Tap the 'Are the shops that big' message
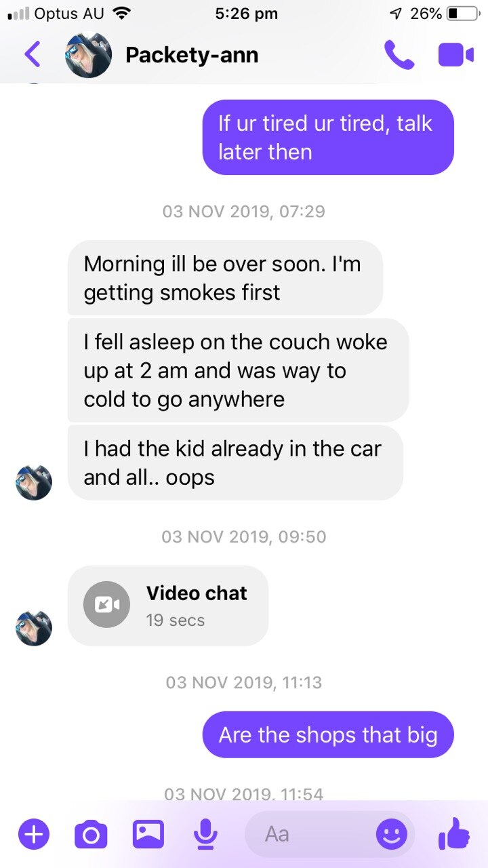Image resolution: width=488 pixels, height=868 pixels. (x=328, y=734)
